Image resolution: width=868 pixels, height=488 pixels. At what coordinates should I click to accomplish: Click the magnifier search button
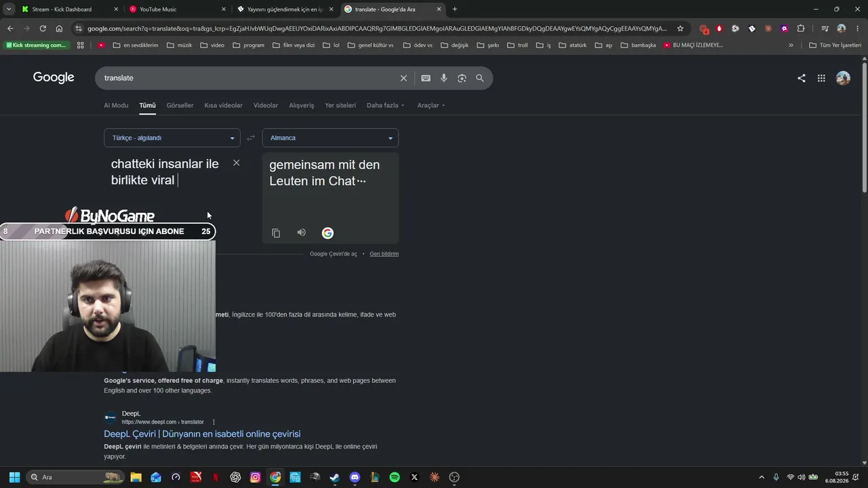point(480,78)
